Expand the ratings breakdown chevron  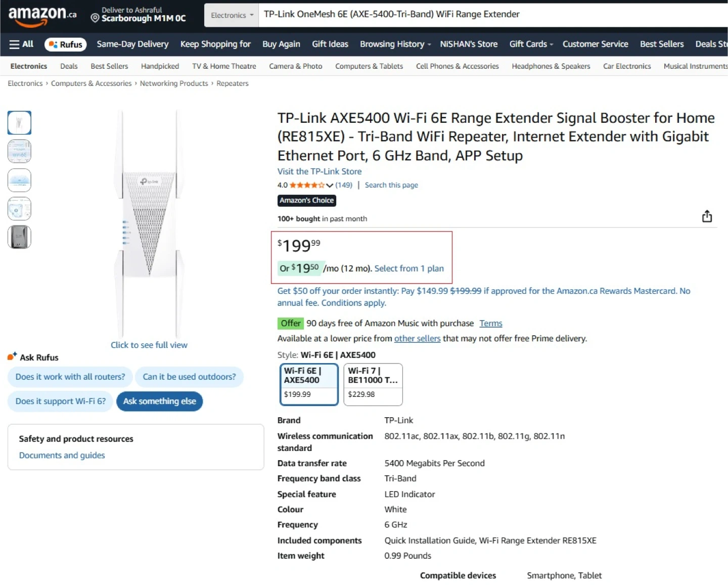[330, 186]
